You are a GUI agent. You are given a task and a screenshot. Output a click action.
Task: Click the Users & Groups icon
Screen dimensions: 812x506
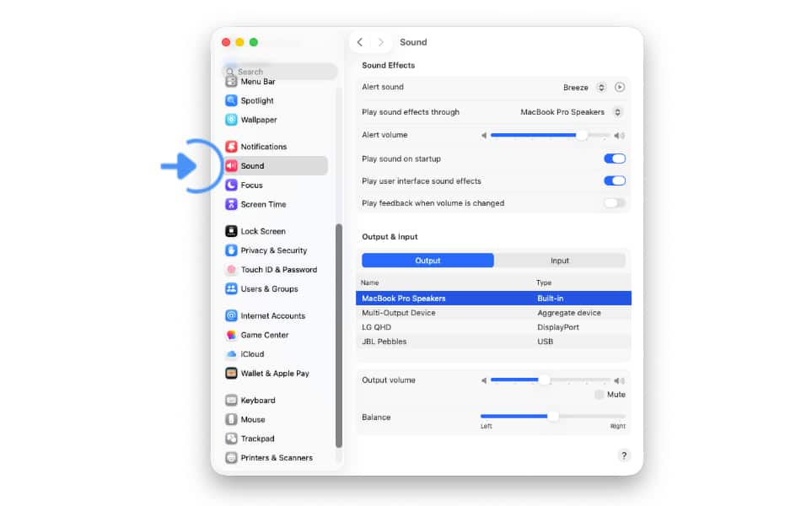click(x=231, y=288)
